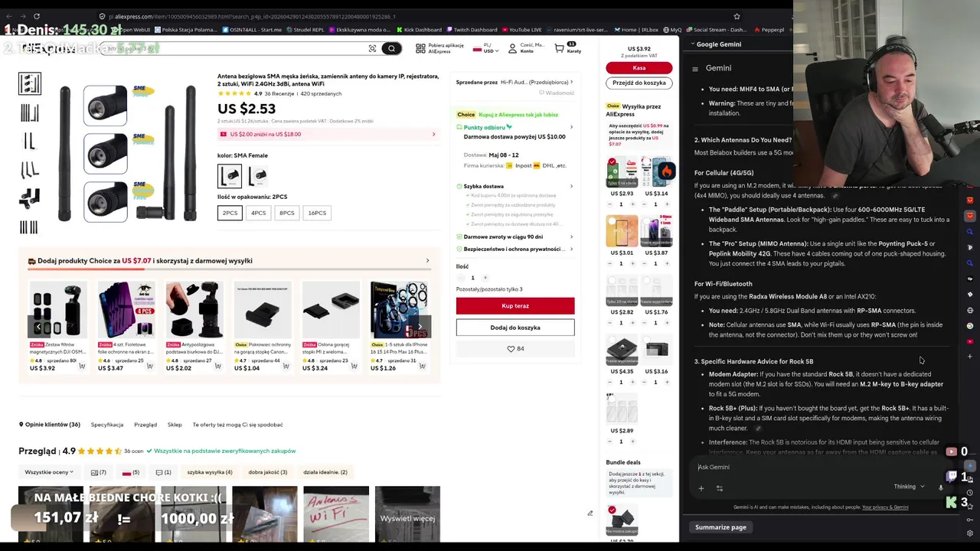Add attachment with the plus icon in Gemini

(x=701, y=488)
